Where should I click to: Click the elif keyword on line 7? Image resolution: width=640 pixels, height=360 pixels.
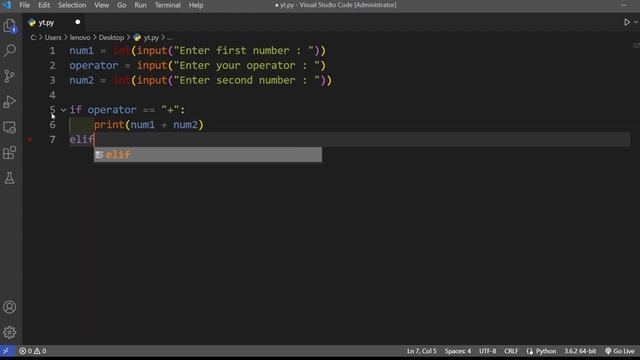(x=82, y=140)
